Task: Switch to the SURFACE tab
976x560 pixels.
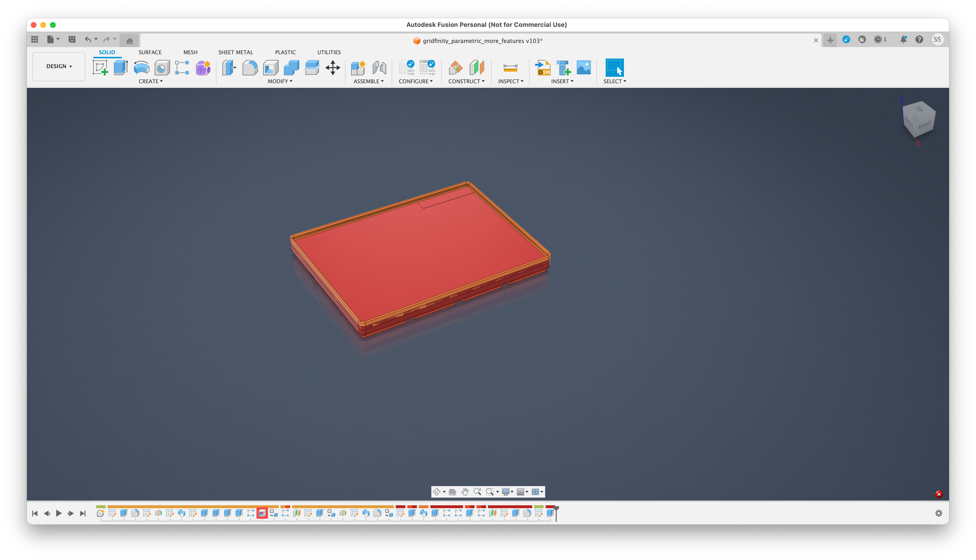Action: coord(150,52)
